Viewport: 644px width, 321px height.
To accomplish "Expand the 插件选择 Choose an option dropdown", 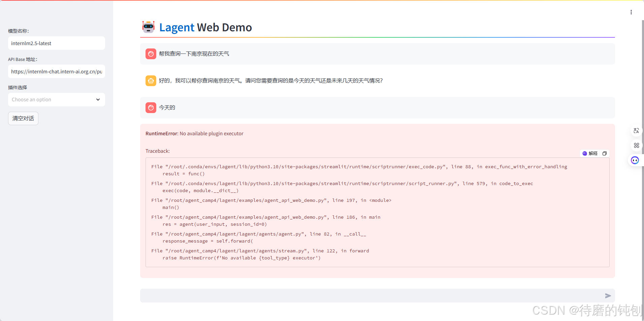I will pyautogui.click(x=57, y=100).
